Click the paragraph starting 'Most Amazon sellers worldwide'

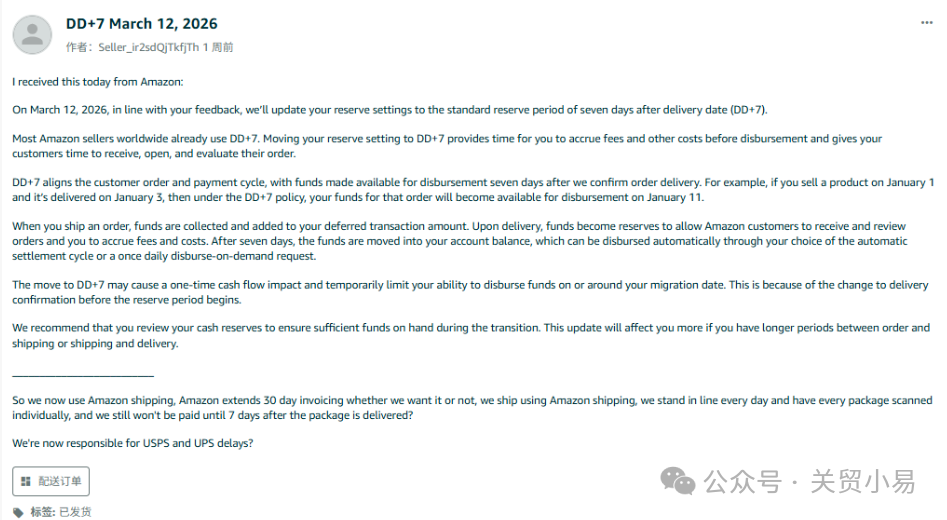pos(446,146)
